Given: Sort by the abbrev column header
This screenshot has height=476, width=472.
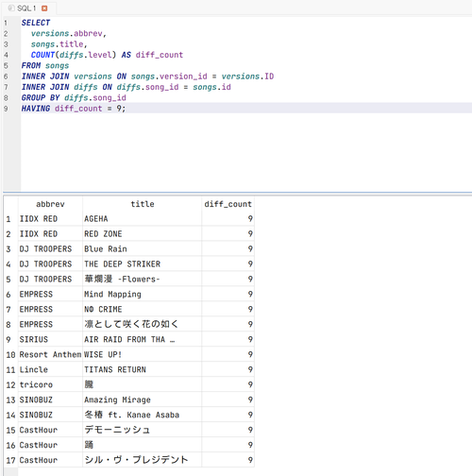Looking at the screenshot, I should pyautogui.click(x=50, y=204).
